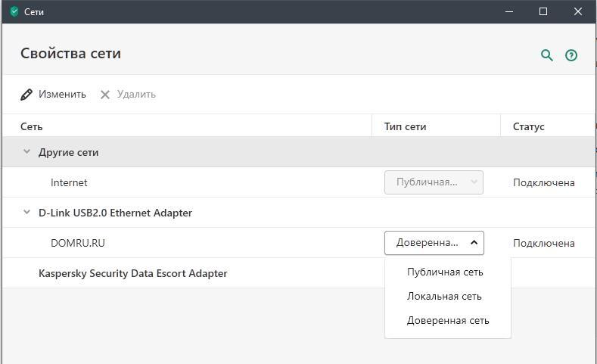Select Публичная сеть from the list
This screenshot has width=597, height=364.
tap(445, 272)
